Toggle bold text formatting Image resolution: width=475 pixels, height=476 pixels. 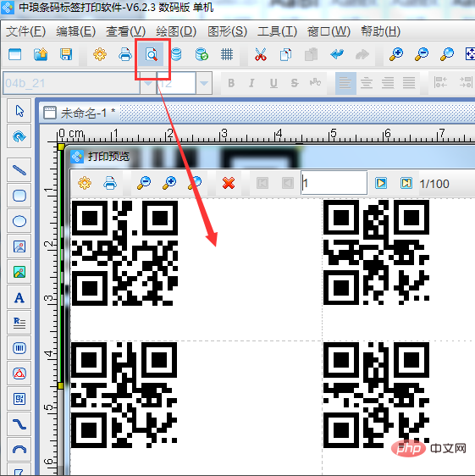231,83
